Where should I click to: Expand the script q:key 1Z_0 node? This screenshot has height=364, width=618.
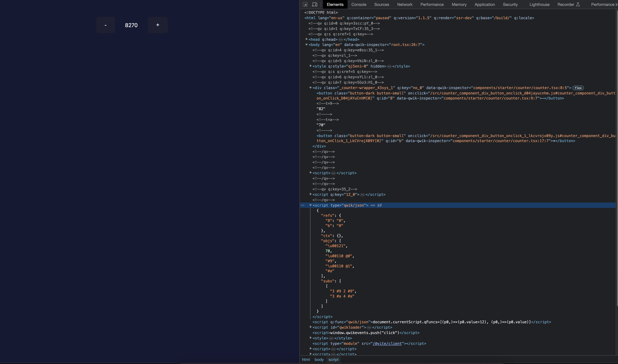[x=311, y=194]
